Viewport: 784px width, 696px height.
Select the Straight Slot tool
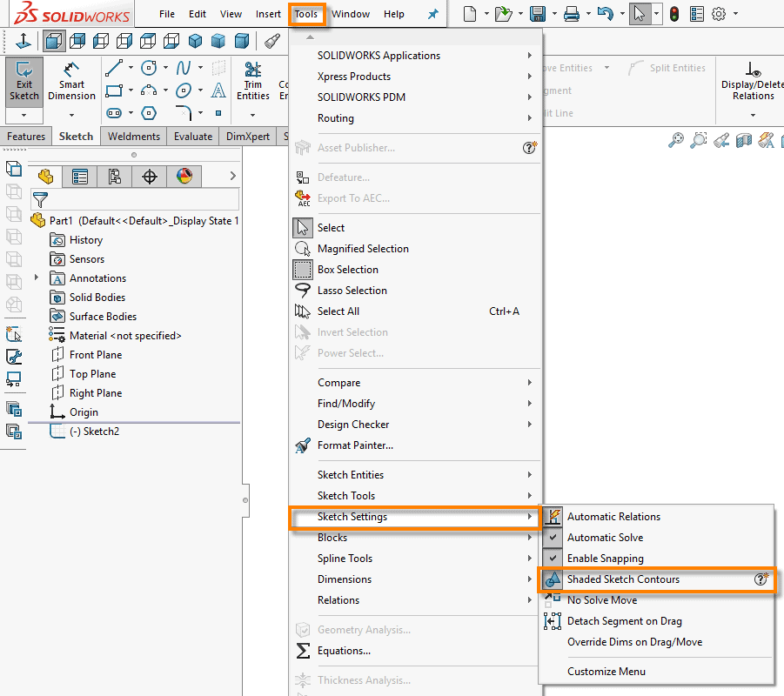pyautogui.click(x=114, y=113)
